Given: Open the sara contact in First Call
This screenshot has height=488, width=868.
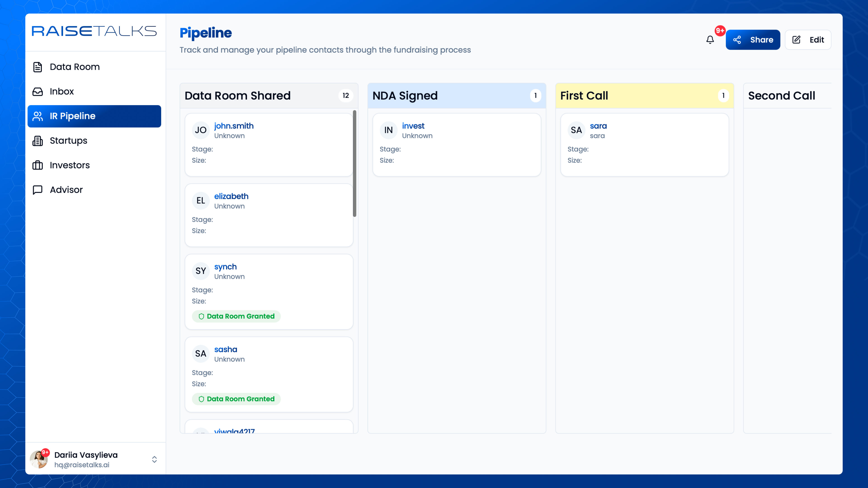Looking at the screenshot, I should pyautogui.click(x=598, y=126).
